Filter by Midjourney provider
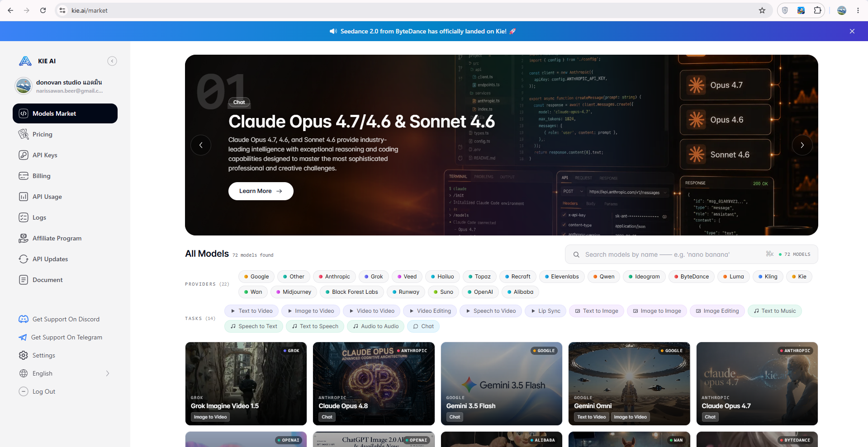The height and width of the screenshot is (447, 868). (x=294, y=292)
